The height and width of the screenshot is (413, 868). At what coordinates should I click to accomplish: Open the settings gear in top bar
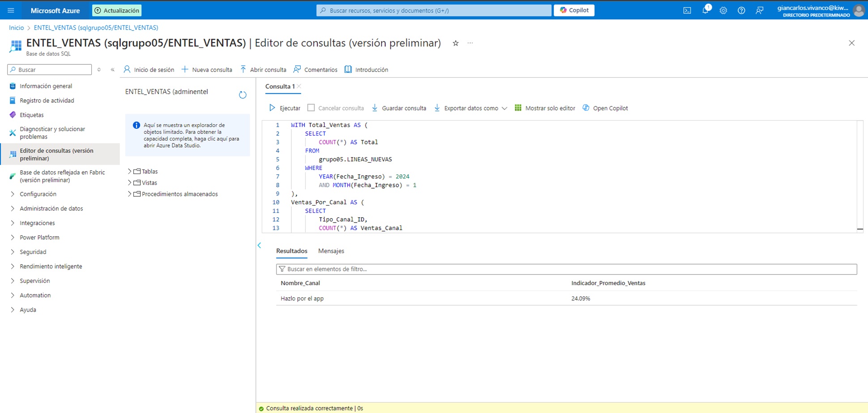click(723, 10)
